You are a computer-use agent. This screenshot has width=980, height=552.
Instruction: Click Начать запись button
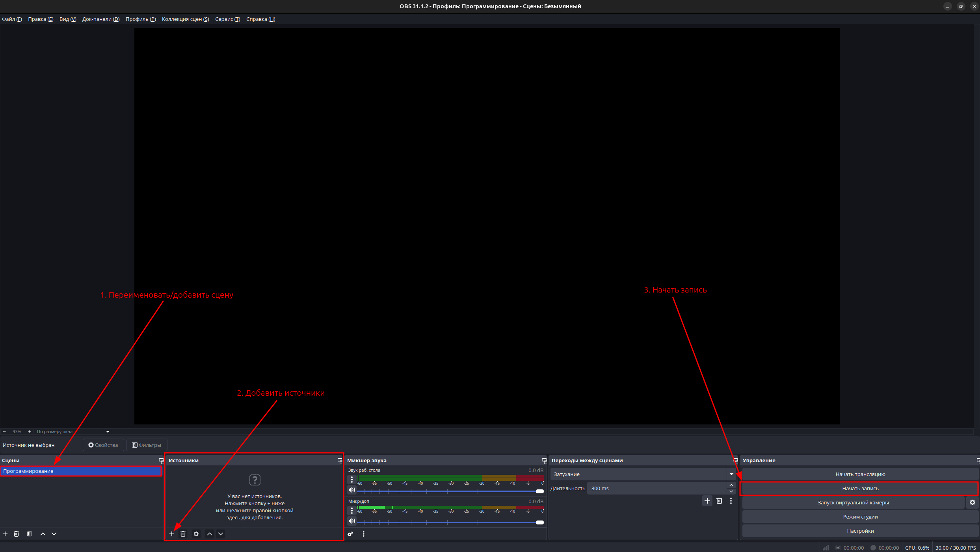[860, 488]
